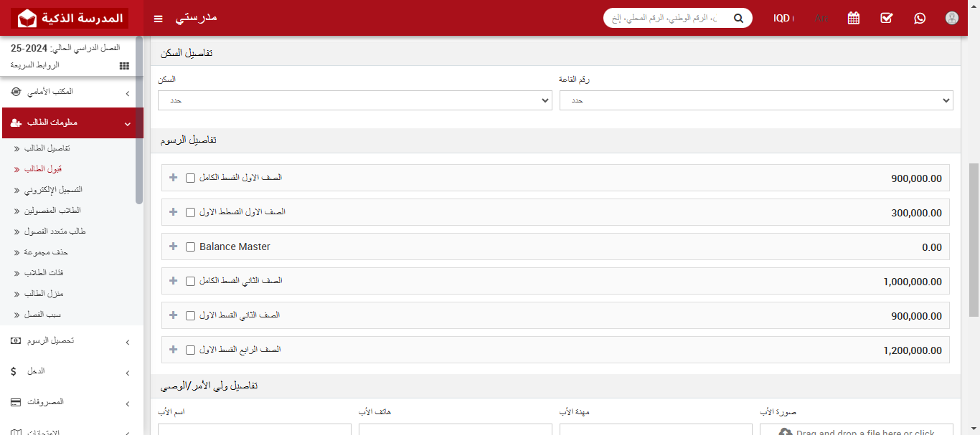Viewport: 980px width, 435px height.
Task: Open the calendar icon in the top bar
Action: click(x=853, y=18)
